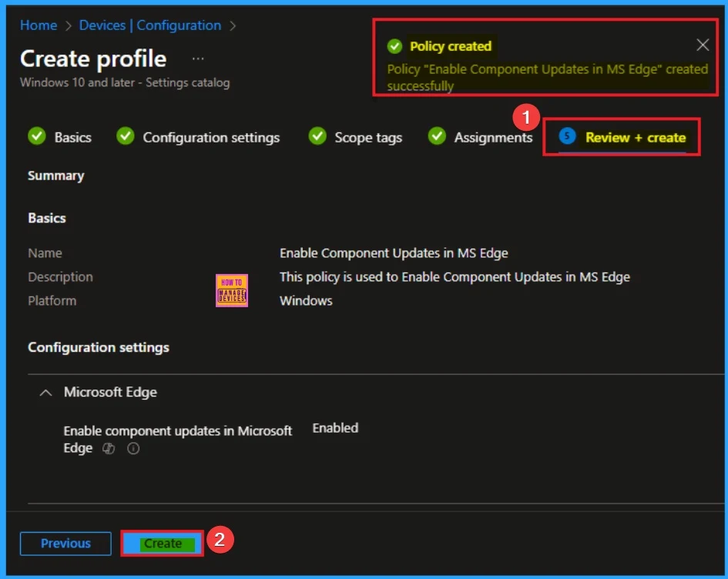Click the Policy created notification title
Image resolution: width=728 pixels, height=579 pixels.
[451, 46]
